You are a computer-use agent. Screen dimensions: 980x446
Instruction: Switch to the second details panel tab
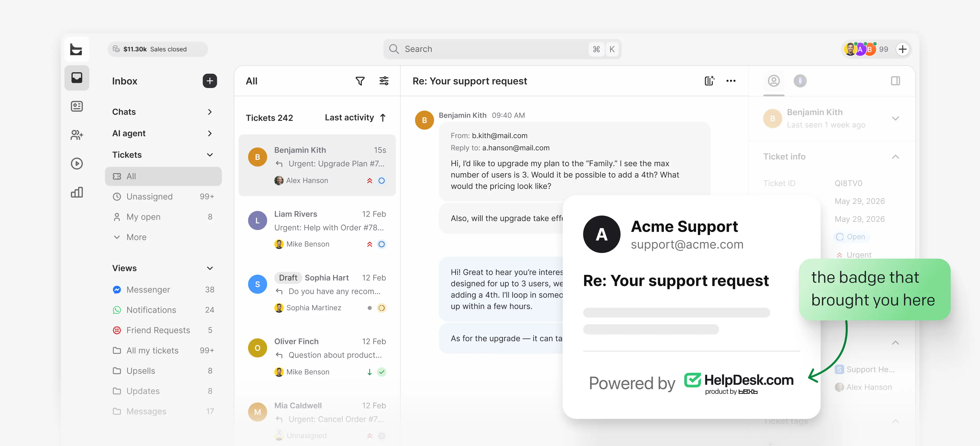pyautogui.click(x=800, y=81)
